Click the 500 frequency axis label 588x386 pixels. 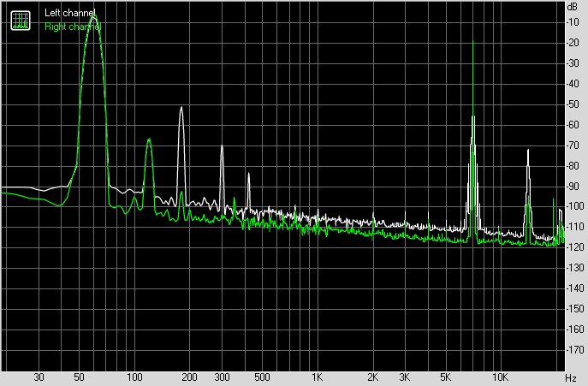point(262,377)
